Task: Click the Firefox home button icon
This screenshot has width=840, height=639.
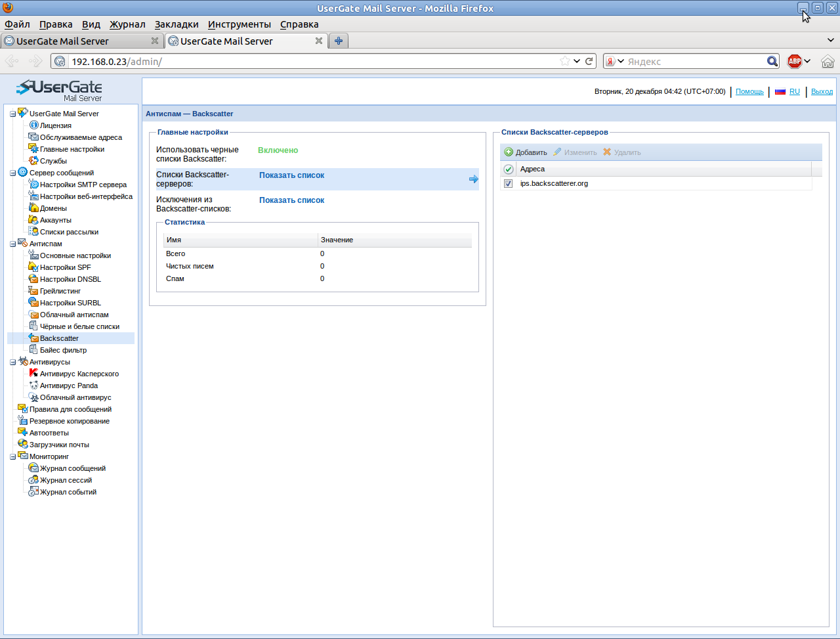Action: [828, 61]
